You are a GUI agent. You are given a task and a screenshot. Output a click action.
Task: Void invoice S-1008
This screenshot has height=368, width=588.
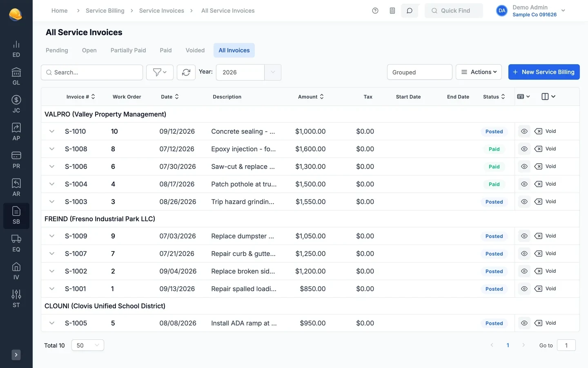(x=546, y=149)
